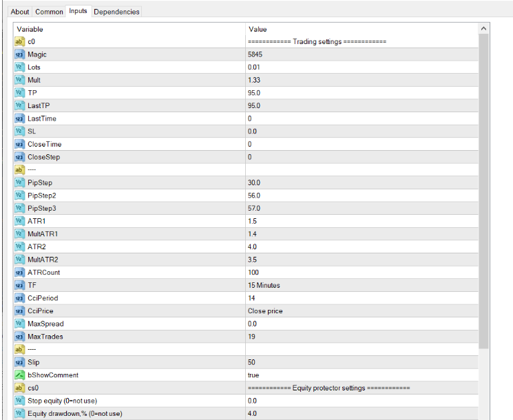
Task: Open the About tab
Action: pos(20,12)
